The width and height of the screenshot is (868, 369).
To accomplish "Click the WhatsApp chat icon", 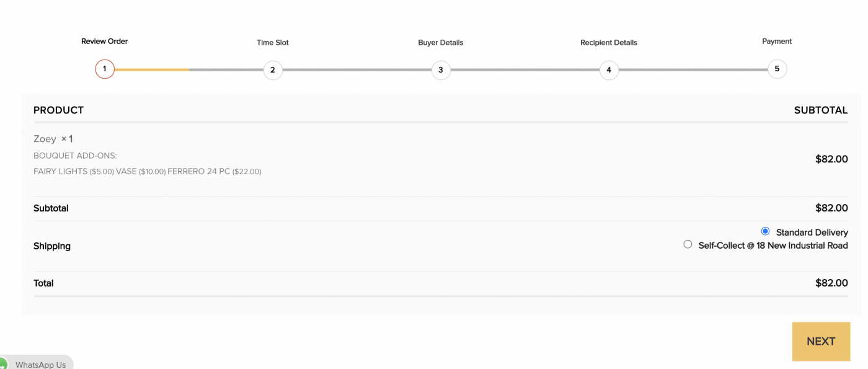I will point(3,365).
